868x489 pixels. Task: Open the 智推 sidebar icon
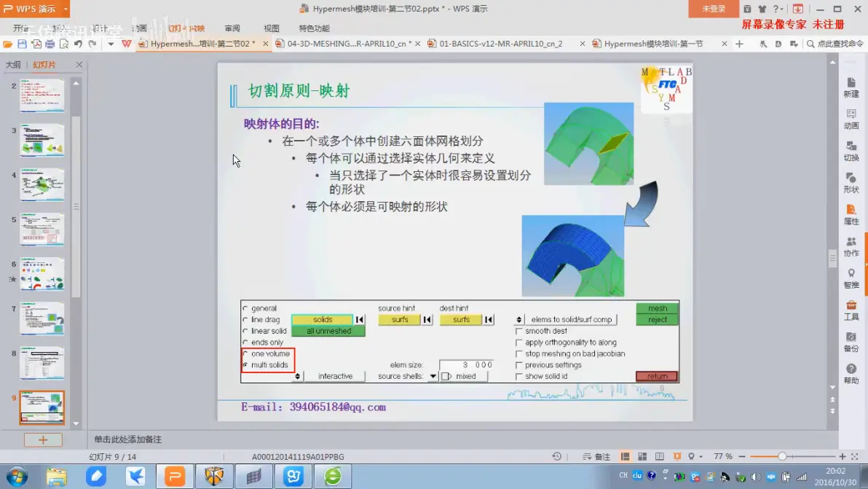pos(851,278)
